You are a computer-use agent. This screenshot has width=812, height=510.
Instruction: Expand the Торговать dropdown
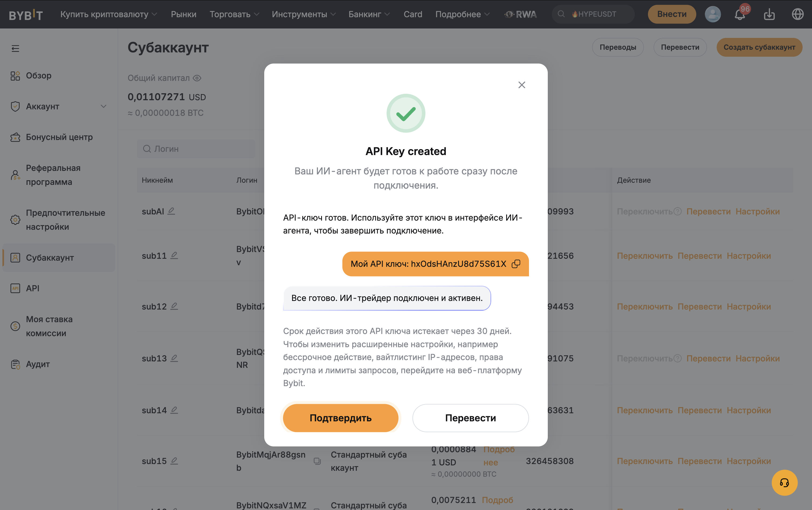(x=234, y=14)
